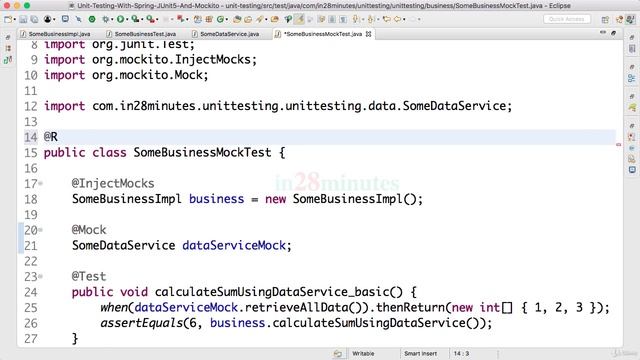Click the error marker in overview ruler

click(x=619, y=144)
